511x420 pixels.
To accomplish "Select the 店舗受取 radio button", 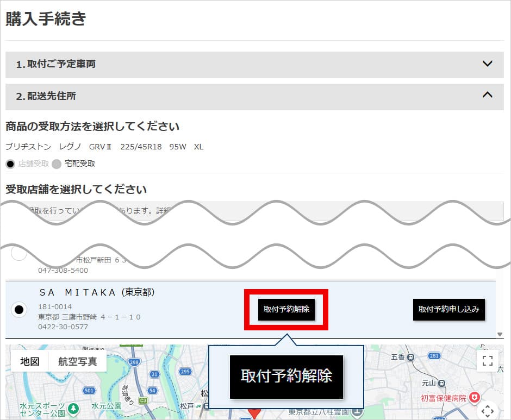I will click(10, 164).
